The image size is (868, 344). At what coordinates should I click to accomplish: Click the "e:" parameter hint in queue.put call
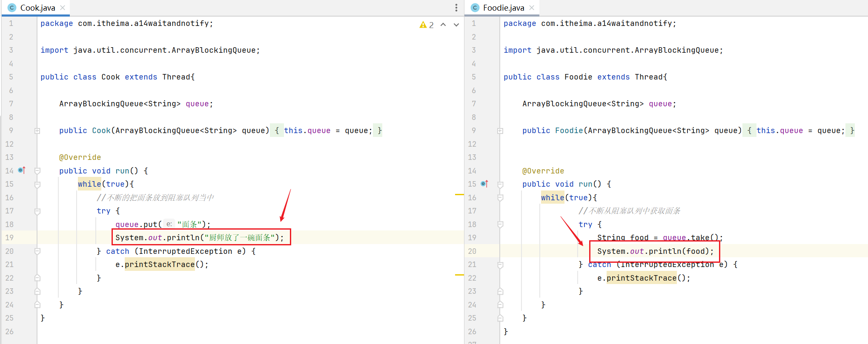click(169, 224)
